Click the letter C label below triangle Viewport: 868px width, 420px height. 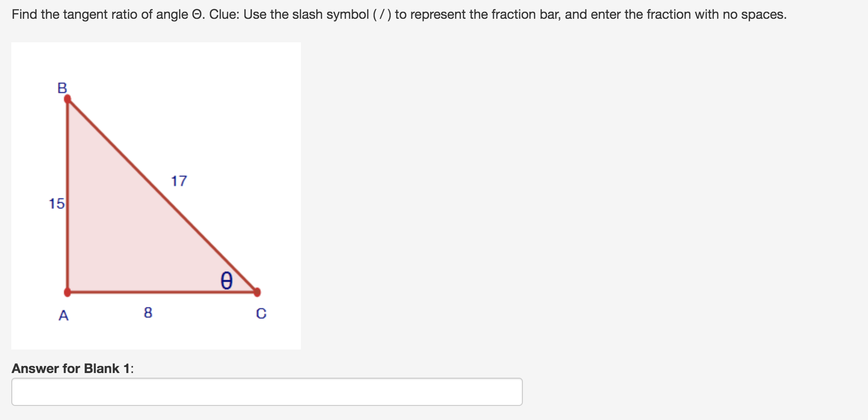coord(261,313)
